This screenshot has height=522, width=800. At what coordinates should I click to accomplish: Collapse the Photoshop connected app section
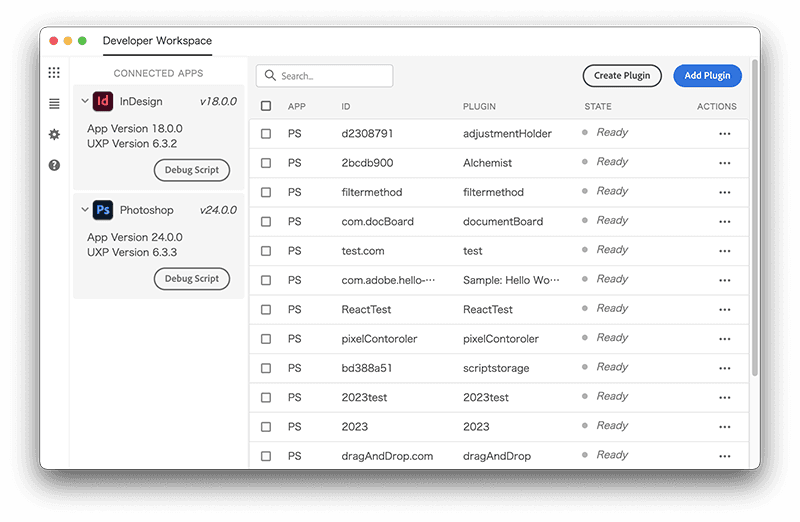point(84,210)
